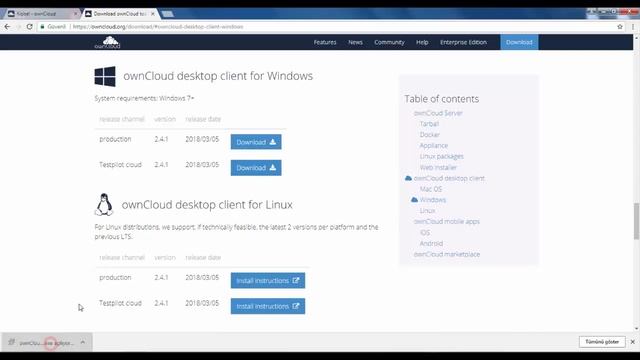Jump to Android in table of contents
This screenshot has width=640, height=360.
tap(431, 243)
